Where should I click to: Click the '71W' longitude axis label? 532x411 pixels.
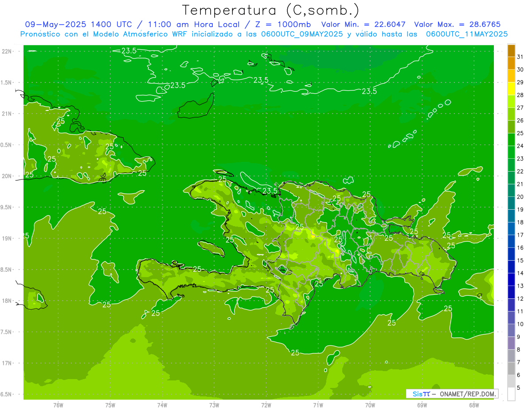pos(318,405)
